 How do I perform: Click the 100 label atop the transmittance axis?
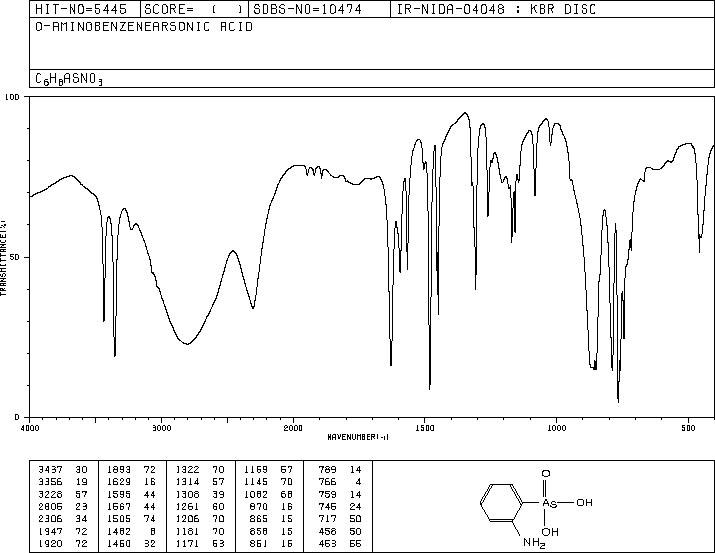pos(12,97)
